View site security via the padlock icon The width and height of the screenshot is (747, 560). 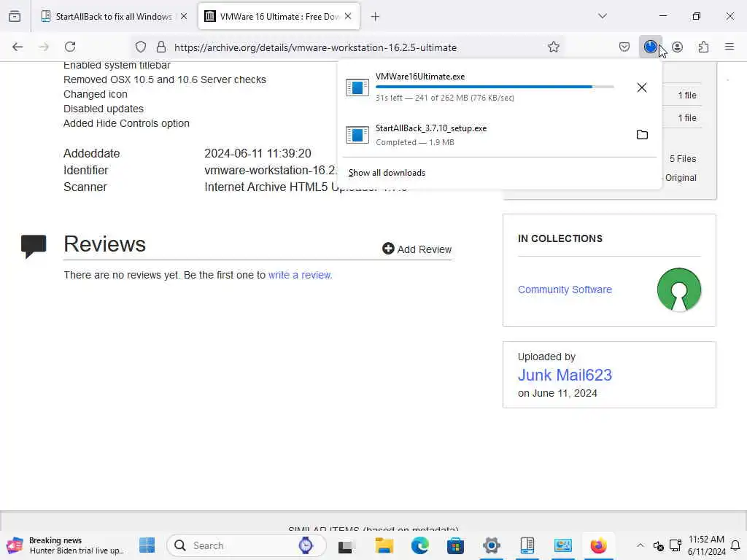coord(161,47)
